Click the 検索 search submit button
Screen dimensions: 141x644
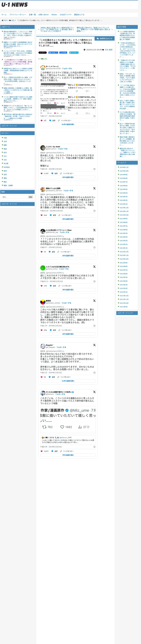coord(30,197)
